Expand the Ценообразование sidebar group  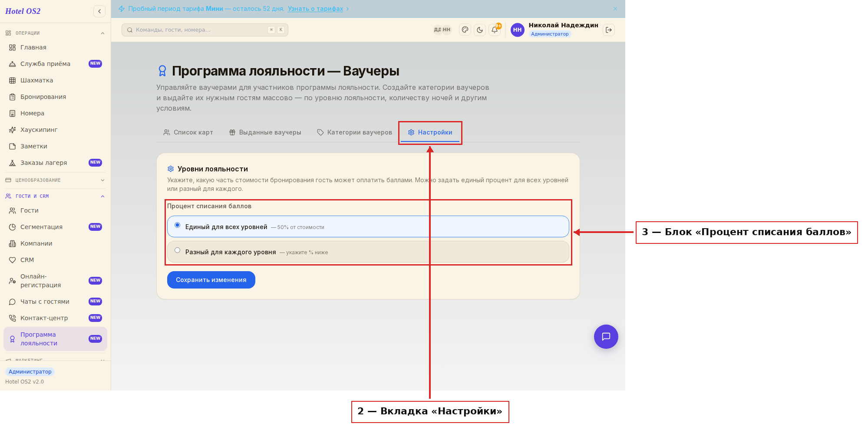pos(55,180)
